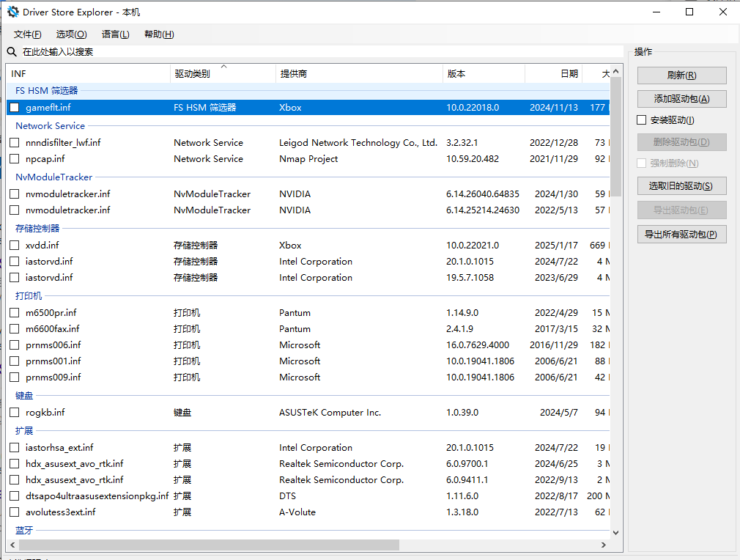Check nvmoduletracker.inf version 6.14.26040.64835 box

tap(15, 194)
